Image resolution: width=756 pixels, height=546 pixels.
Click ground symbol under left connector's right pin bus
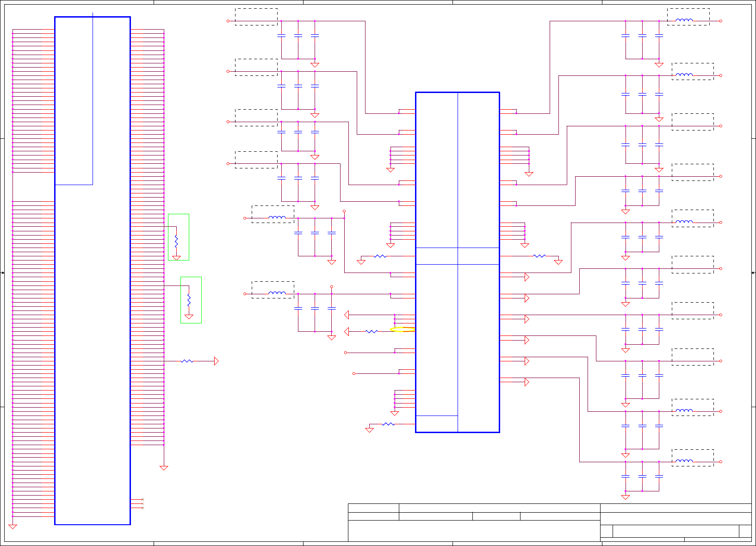click(164, 468)
